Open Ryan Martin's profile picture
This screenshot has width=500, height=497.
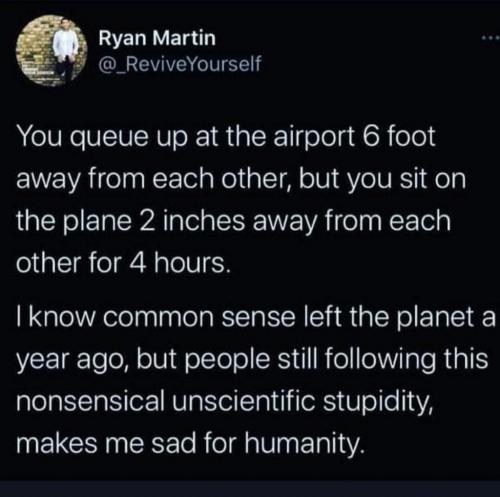click(x=51, y=51)
